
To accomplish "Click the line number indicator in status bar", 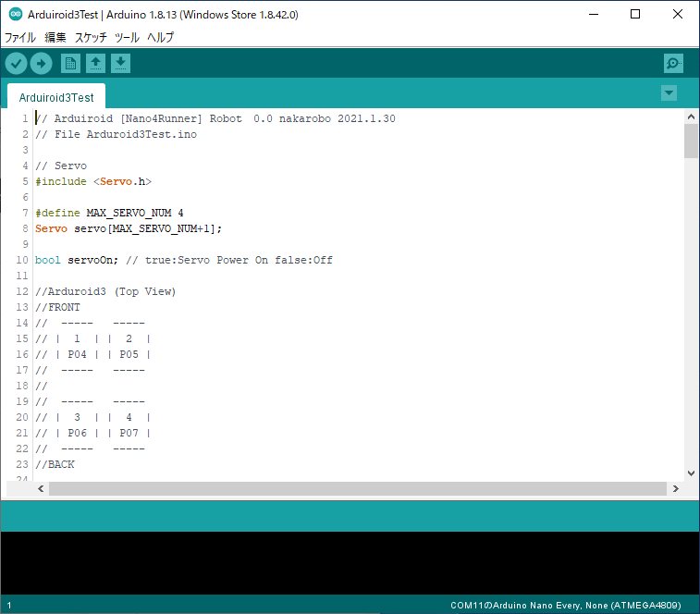I will [x=9, y=606].
